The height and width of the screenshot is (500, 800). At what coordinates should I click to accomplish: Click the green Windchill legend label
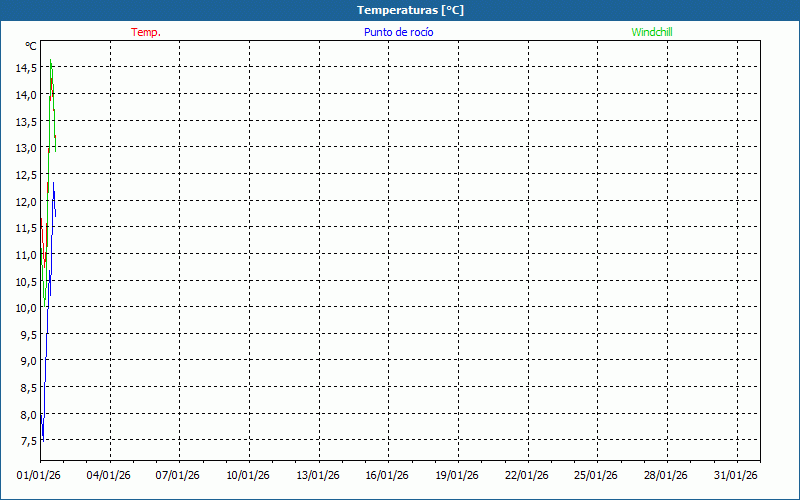pos(652,32)
